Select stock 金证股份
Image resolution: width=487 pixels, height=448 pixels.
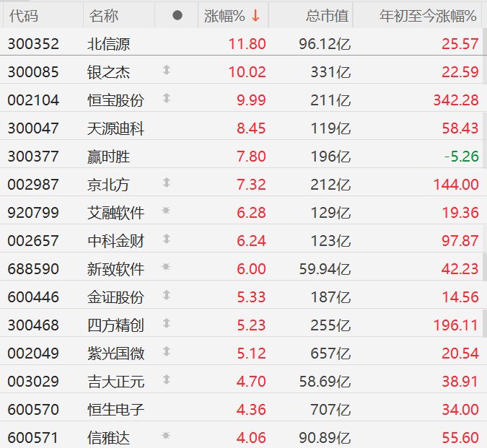pyautogui.click(x=115, y=297)
